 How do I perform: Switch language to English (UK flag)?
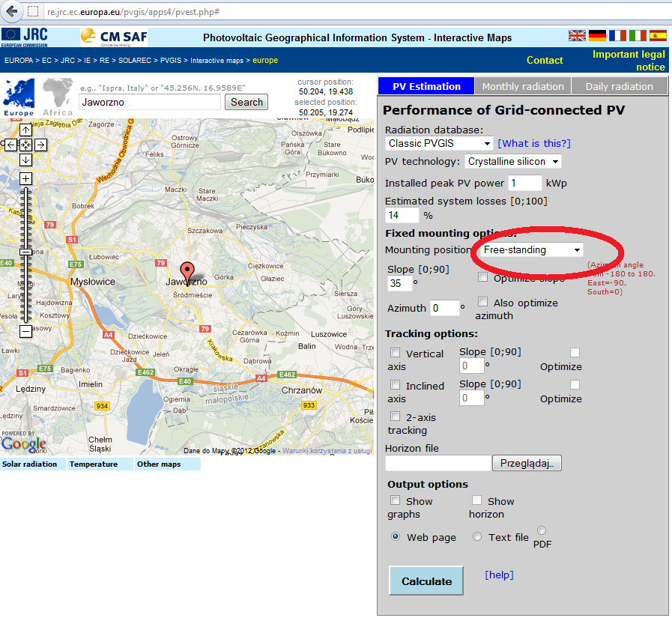click(577, 35)
